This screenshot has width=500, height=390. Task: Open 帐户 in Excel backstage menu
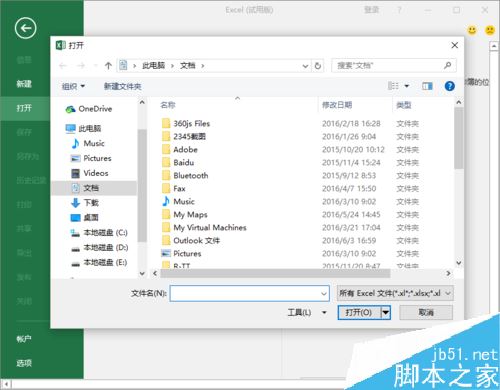(x=24, y=339)
